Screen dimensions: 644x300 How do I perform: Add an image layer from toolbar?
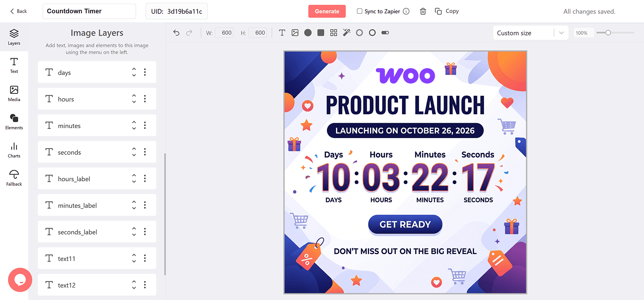(x=295, y=33)
